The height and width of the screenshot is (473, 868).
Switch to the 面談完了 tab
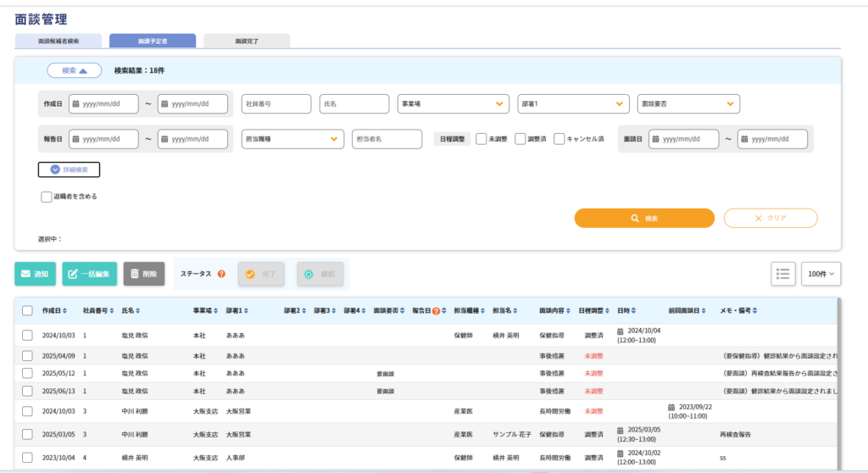[x=247, y=41]
